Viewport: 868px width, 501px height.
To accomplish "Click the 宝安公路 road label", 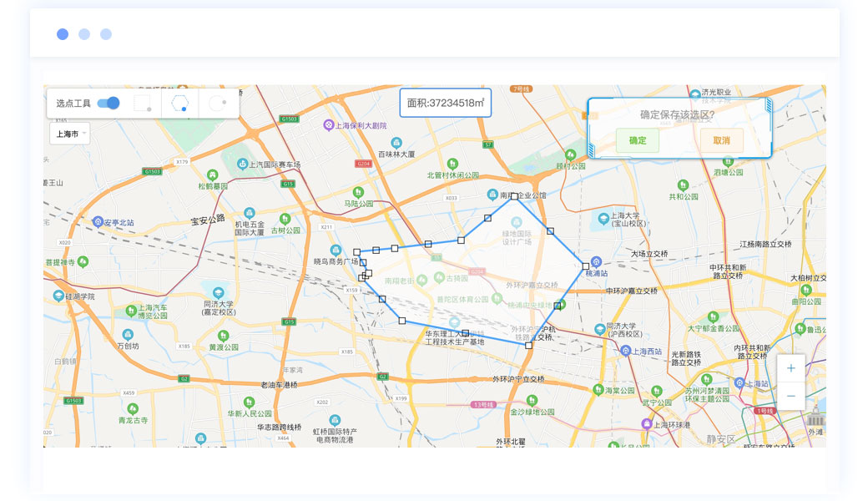I will 208,220.
